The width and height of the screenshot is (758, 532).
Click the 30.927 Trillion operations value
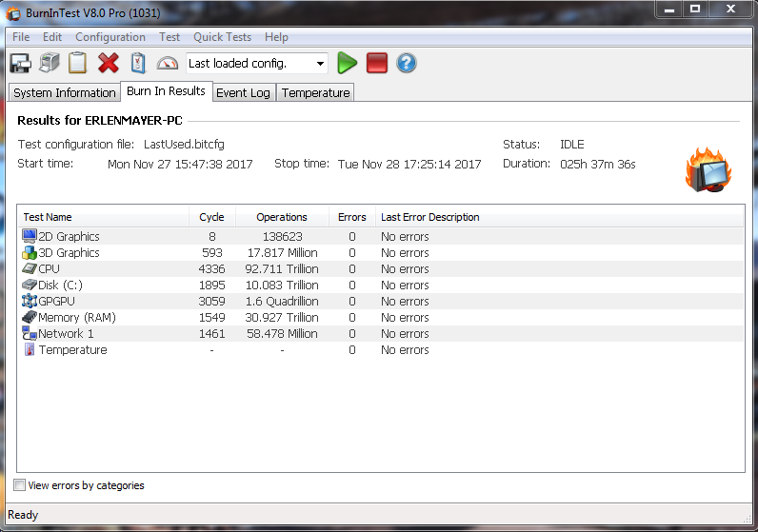tap(282, 318)
